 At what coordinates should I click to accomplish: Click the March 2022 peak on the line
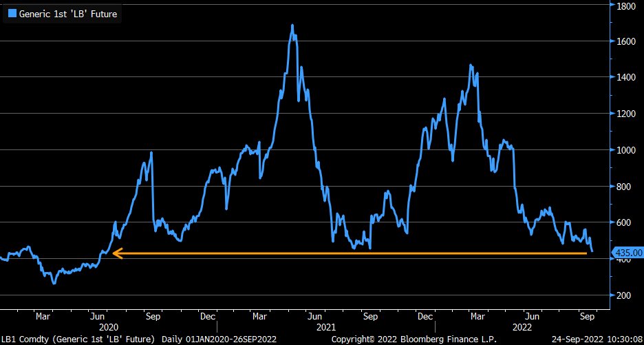click(471, 65)
